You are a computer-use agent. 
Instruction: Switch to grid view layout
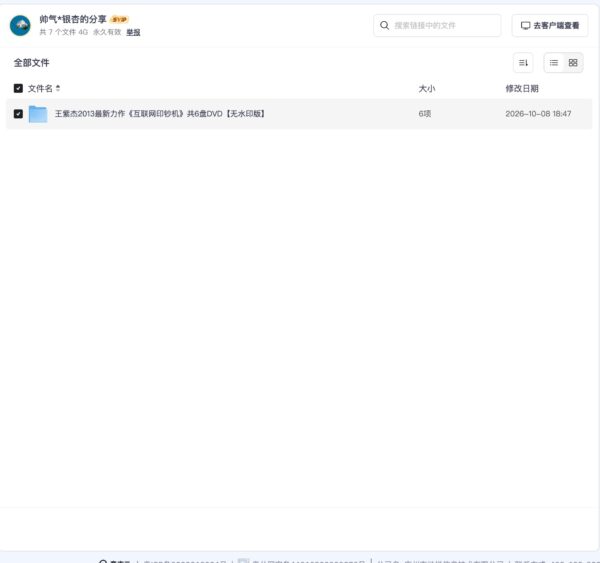pyautogui.click(x=573, y=63)
